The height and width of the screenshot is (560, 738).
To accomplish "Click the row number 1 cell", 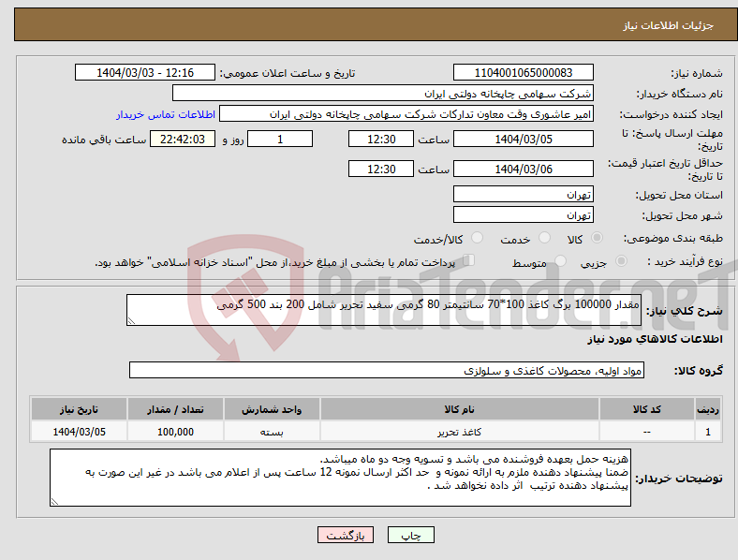I will (x=708, y=432).
